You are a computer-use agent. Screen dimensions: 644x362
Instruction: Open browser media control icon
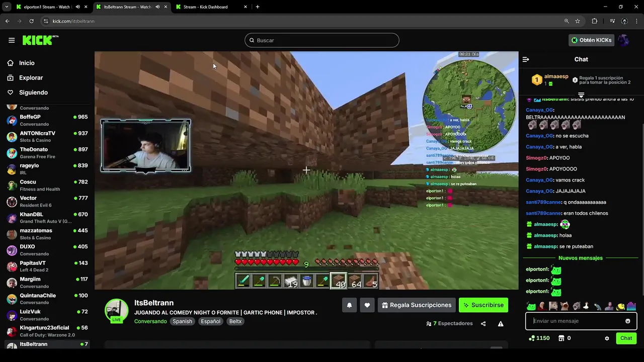point(612,21)
